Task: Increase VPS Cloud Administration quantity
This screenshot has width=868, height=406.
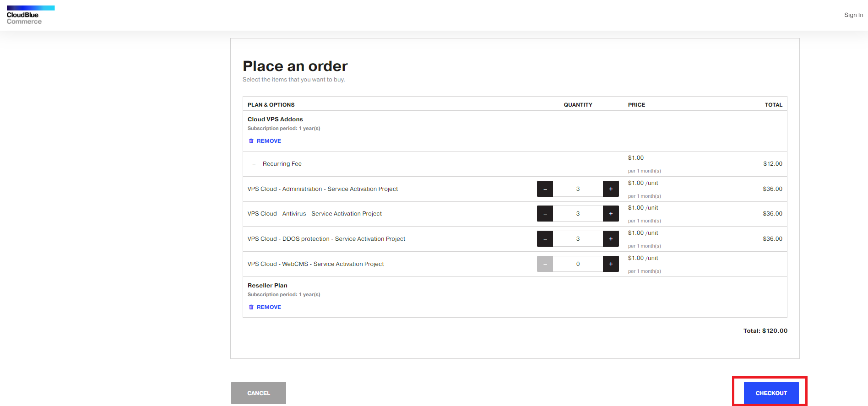Action: pos(611,189)
